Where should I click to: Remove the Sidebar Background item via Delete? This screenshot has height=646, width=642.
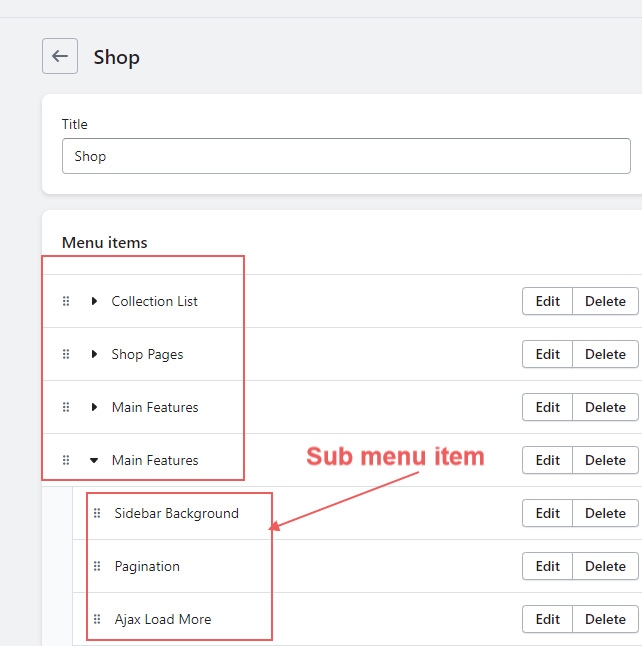coord(605,513)
